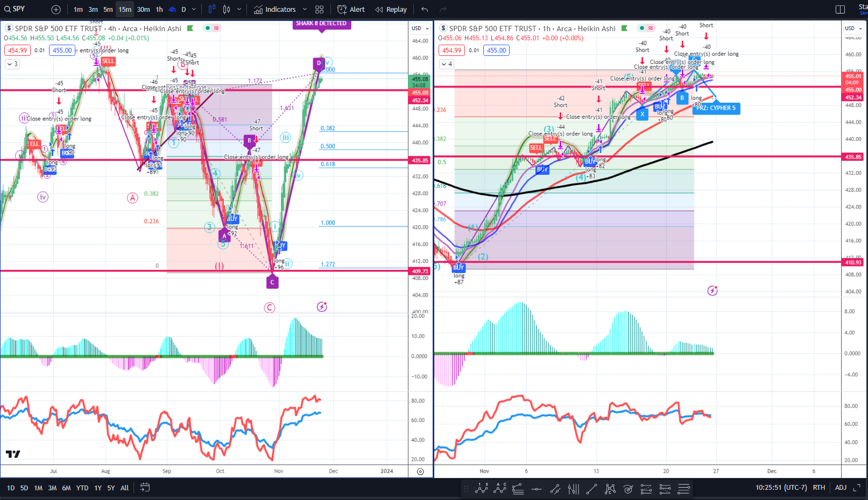Open left chart price scale settings gear
This screenshot has height=500, width=868.
(x=420, y=472)
